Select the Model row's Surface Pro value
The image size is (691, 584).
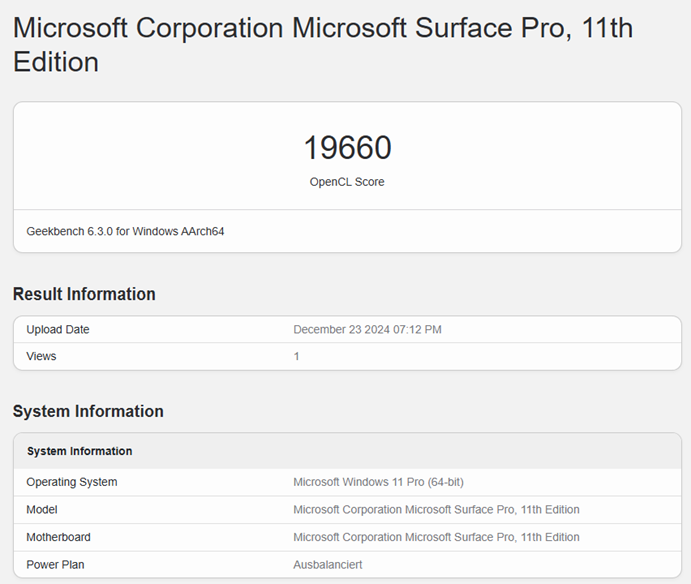[436, 510]
